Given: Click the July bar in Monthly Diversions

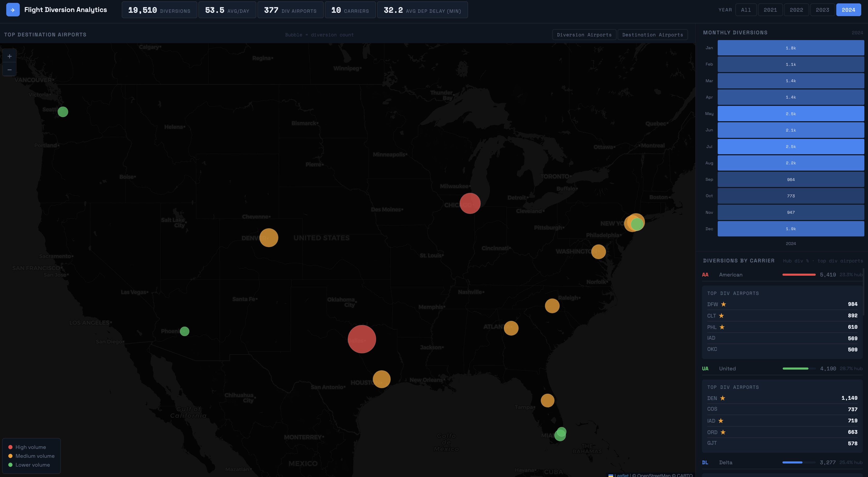Looking at the screenshot, I should (x=791, y=147).
